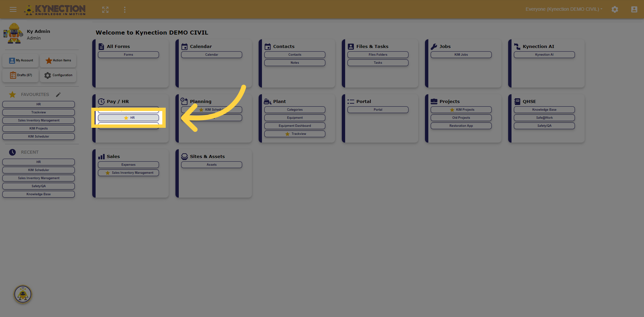Toggle the favourite star on Trackview
This screenshot has height=317, width=644.
287,134
